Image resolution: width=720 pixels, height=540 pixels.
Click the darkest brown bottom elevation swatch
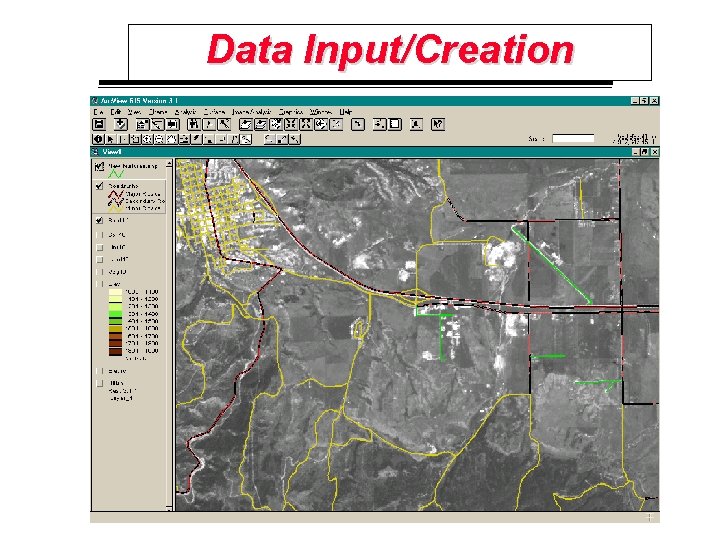115,351
